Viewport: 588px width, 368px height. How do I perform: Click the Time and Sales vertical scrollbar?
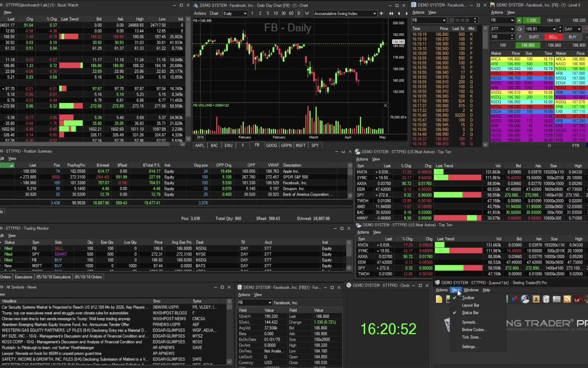[485, 87]
